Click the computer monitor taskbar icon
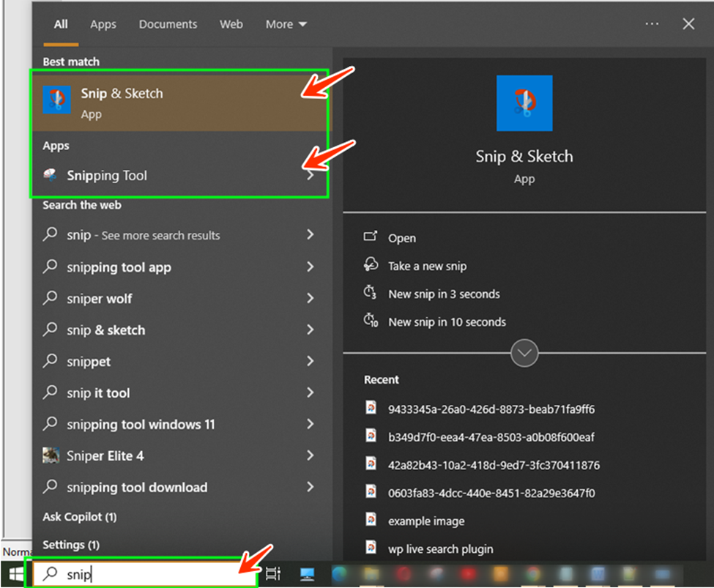 308,574
